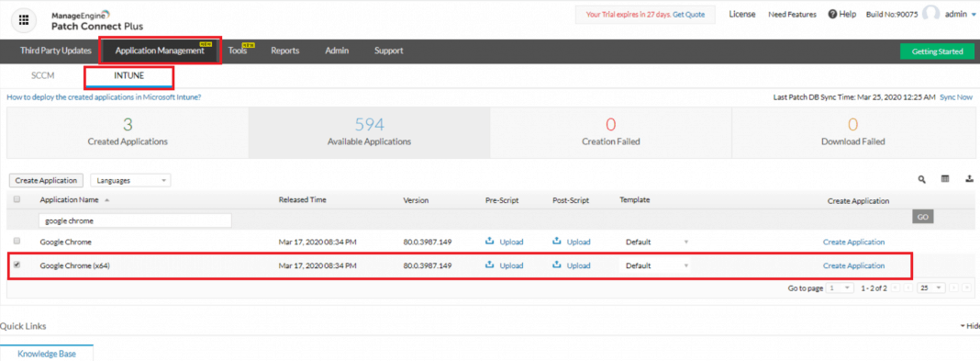Viewport: 980px width, 361px height.
Task: Open Template dropdown for Google Chrome (x64)
Action: coord(656,265)
